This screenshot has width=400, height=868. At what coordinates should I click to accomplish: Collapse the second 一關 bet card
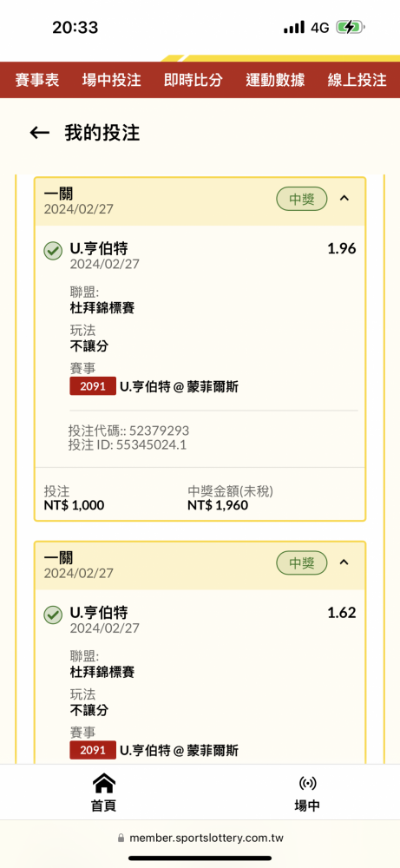pyautogui.click(x=344, y=562)
